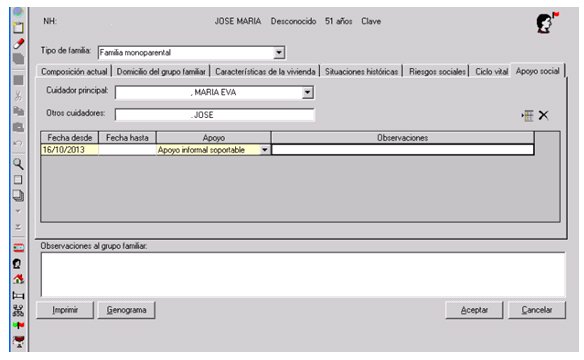Open the Situaciones históricas tab
Screen dimensions: 584x360
click(x=362, y=71)
